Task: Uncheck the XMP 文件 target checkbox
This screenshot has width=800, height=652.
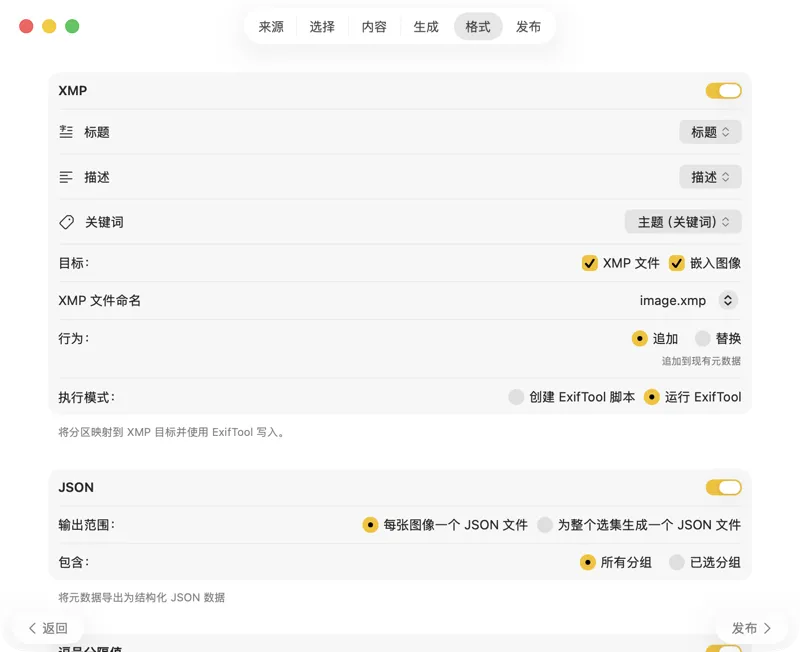Action: 590,263
